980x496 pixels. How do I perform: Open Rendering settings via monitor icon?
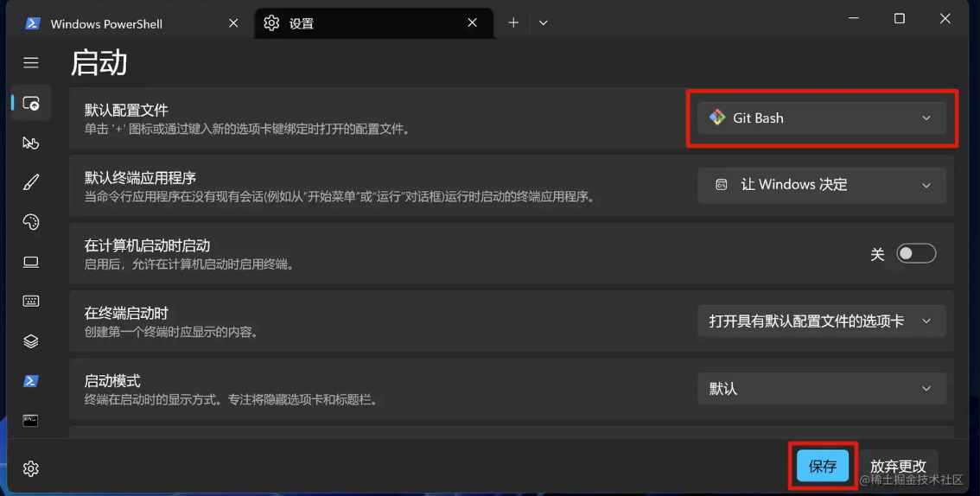pos(31,262)
